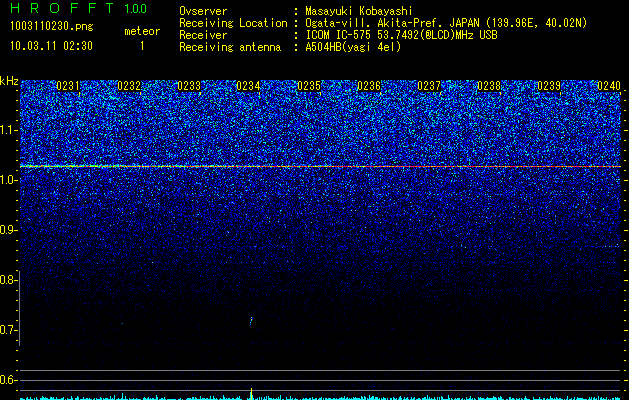629x400 pixels.
Task: Click the Receiver label
Action: (x=203, y=35)
